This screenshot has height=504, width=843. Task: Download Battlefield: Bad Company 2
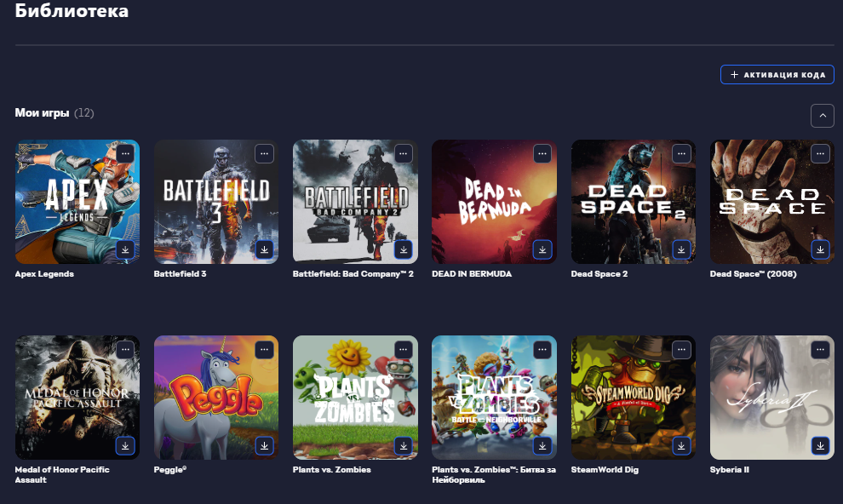(404, 249)
